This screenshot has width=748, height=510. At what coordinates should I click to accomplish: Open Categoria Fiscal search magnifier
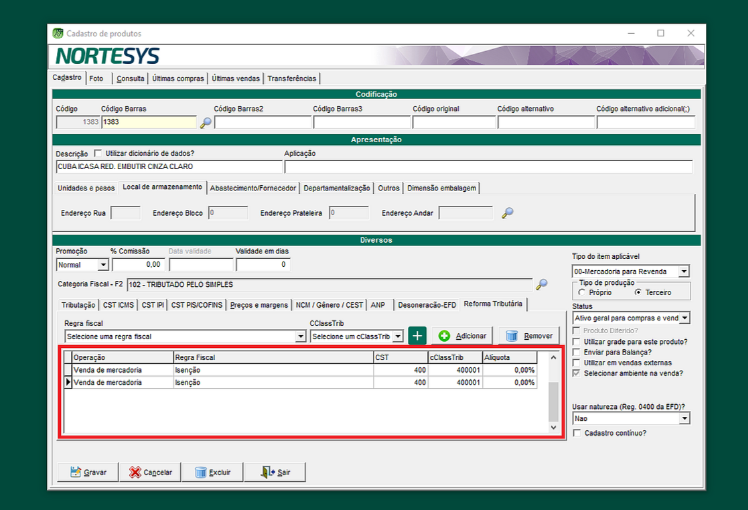click(541, 284)
